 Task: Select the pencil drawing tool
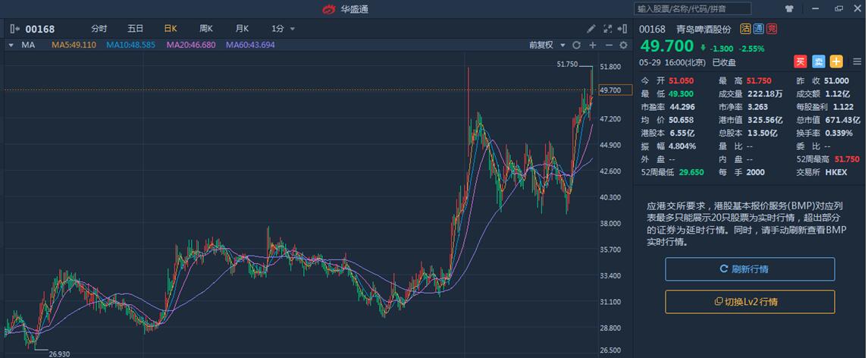point(591,29)
